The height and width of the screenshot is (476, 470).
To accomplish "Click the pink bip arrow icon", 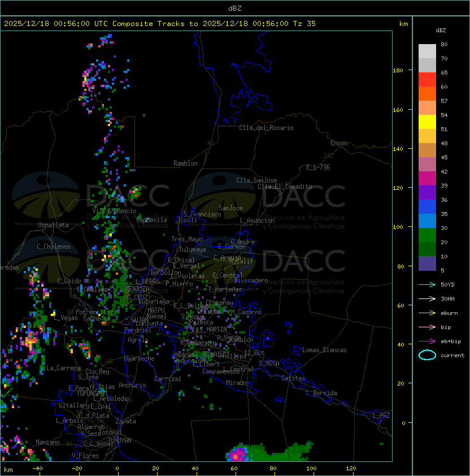I will coord(427,327).
